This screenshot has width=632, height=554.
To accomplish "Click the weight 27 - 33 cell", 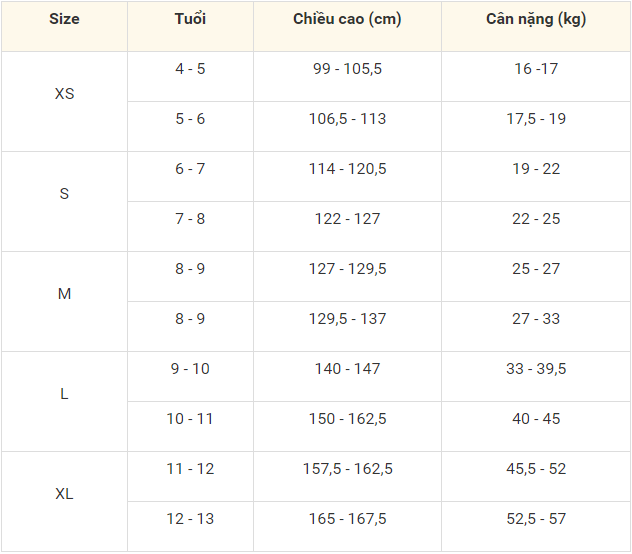I will [536, 319].
